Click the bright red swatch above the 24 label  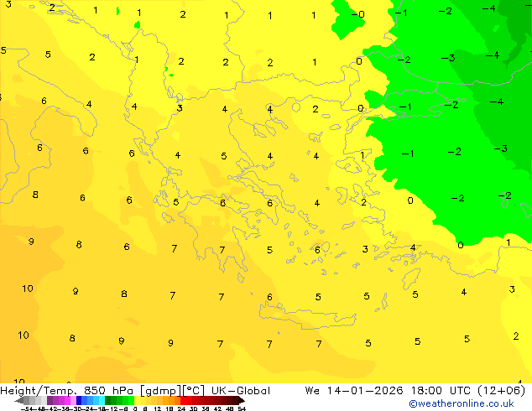pos(183,400)
